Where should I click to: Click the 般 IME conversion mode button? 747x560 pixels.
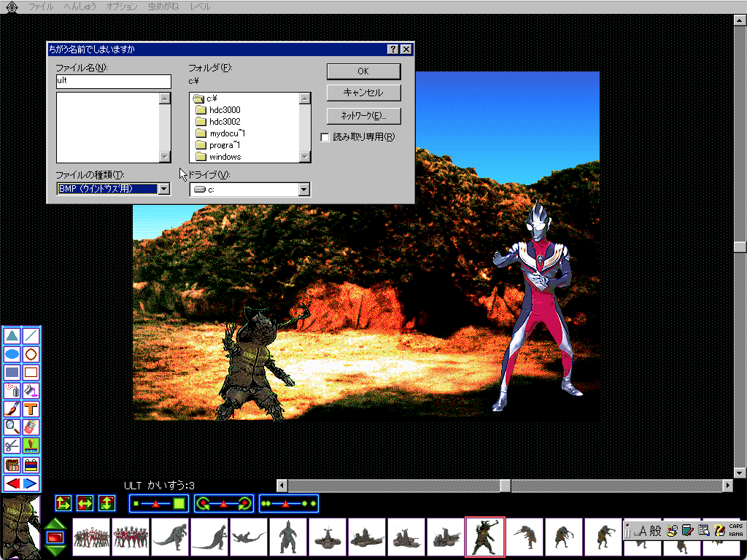pyautogui.click(x=656, y=531)
